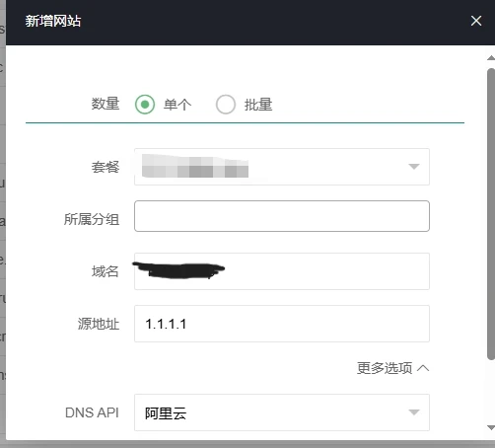The image size is (495, 448).
Task: Close the 新增网站 dialog
Action: click(476, 21)
